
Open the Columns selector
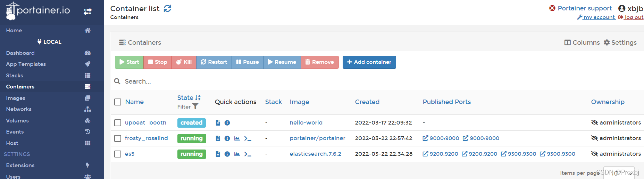[582, 43]
